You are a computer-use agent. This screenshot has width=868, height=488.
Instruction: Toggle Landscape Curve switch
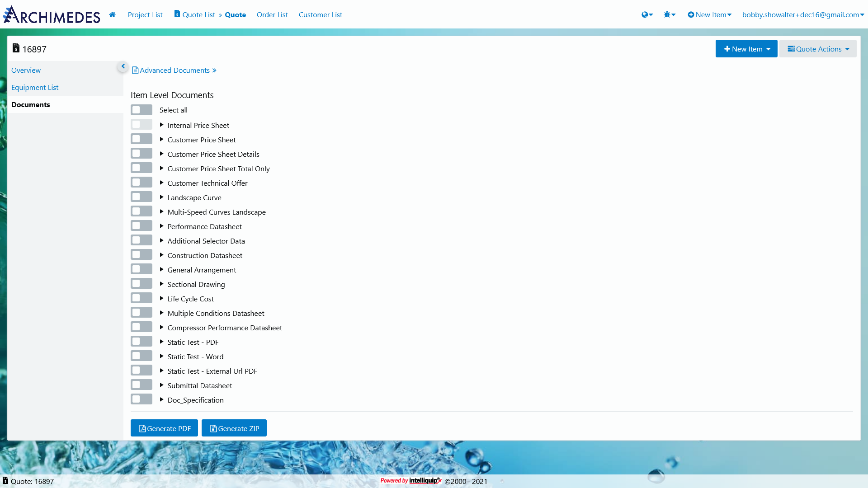tap(142, 197)
